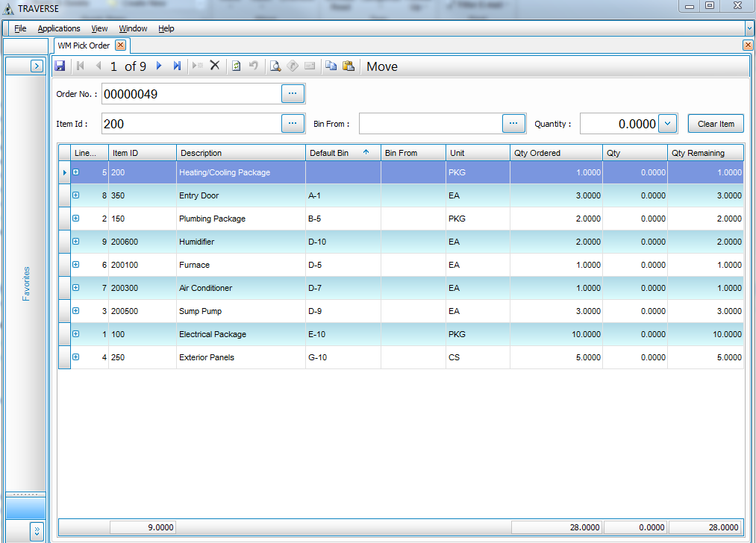Screen dimensions: 756x543
Task: Click the double chevron at sidebar bottom
Action: click(x=37, y=530)
